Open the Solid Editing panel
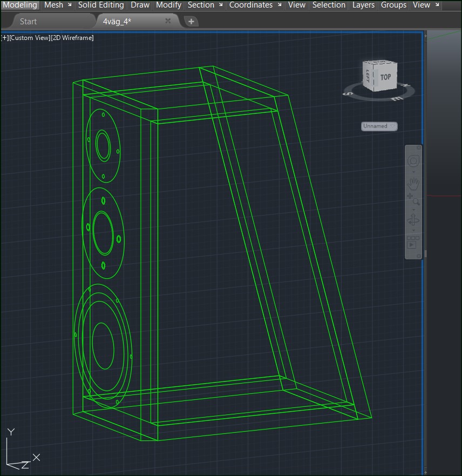Viewport: 462px width, 476px height. (101, 5)
